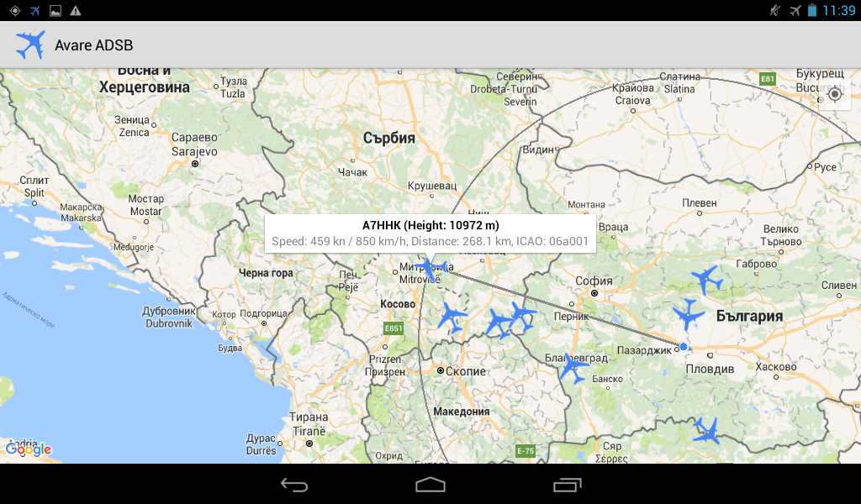Tap the Черна гора label
This screenshot has height=504, width=861.
coord(266,272)
